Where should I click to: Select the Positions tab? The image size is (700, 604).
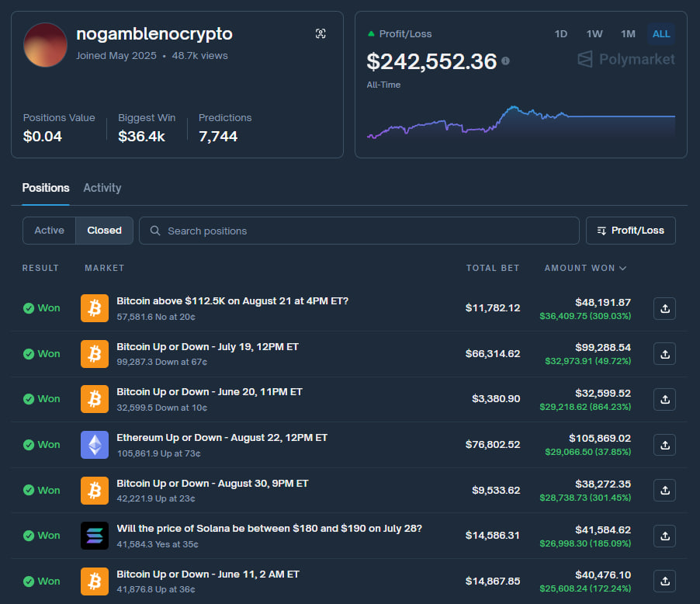(x=45, y=188)
